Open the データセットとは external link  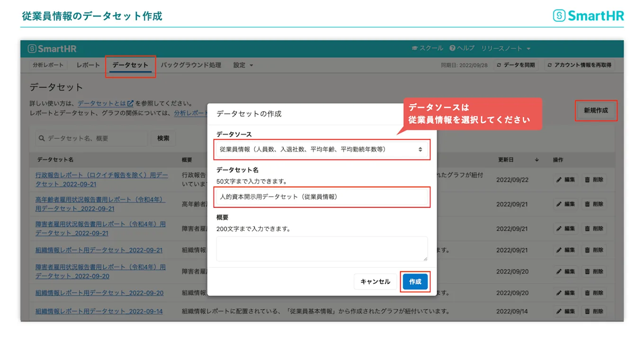(x=106, y=103)
